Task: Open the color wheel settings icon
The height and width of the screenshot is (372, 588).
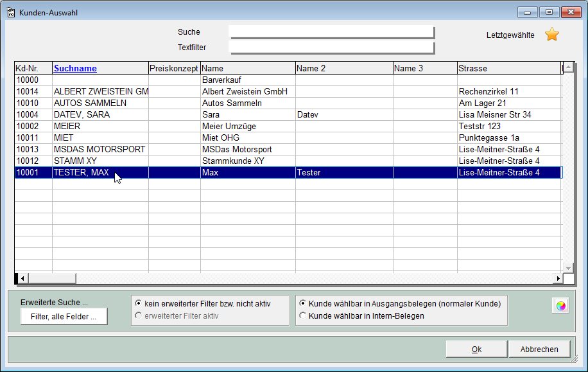Action: tap(561, 306)
